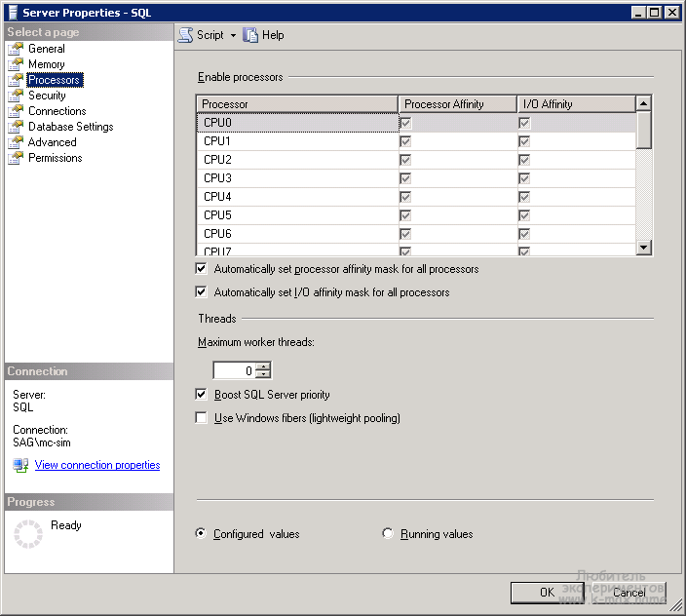Click the connection properties computer icon
686x616 pixels.
[20, 465]
